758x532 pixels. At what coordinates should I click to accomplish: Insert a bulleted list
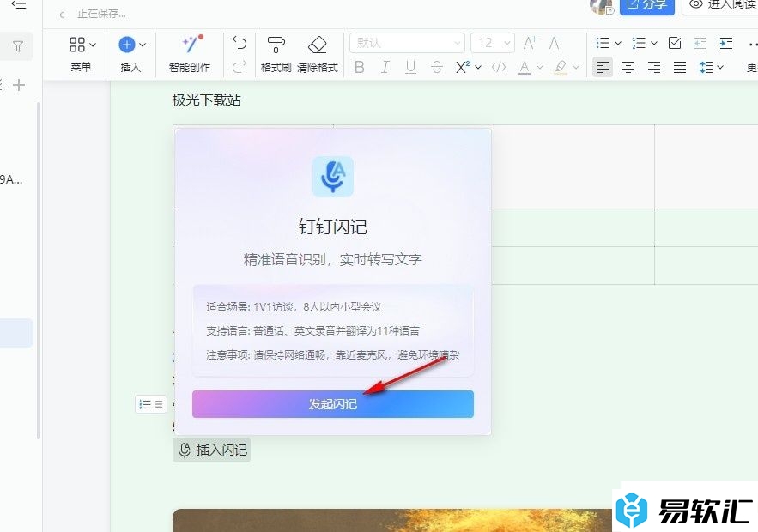pos(603,43)
